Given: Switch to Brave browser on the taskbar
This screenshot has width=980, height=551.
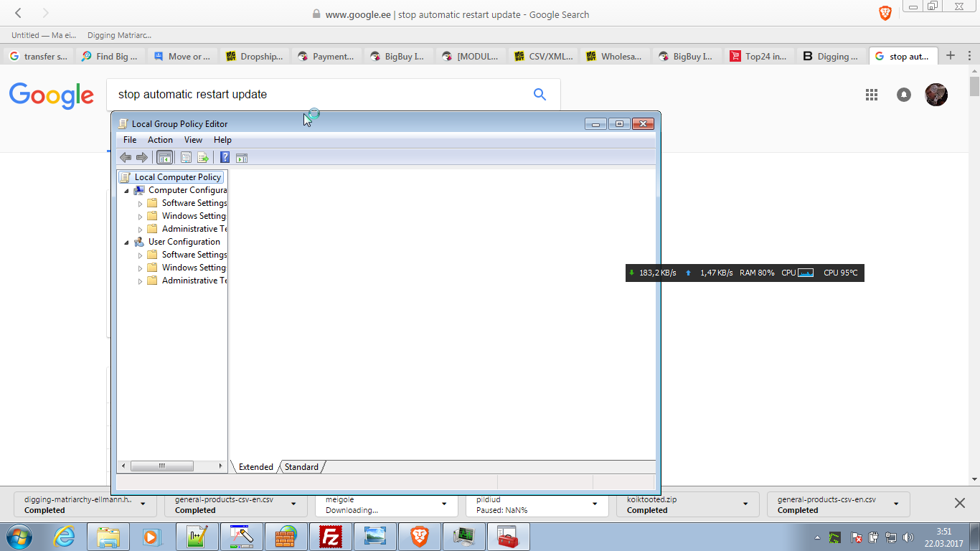Looking at the screenshot, I should tap(420, 537).
